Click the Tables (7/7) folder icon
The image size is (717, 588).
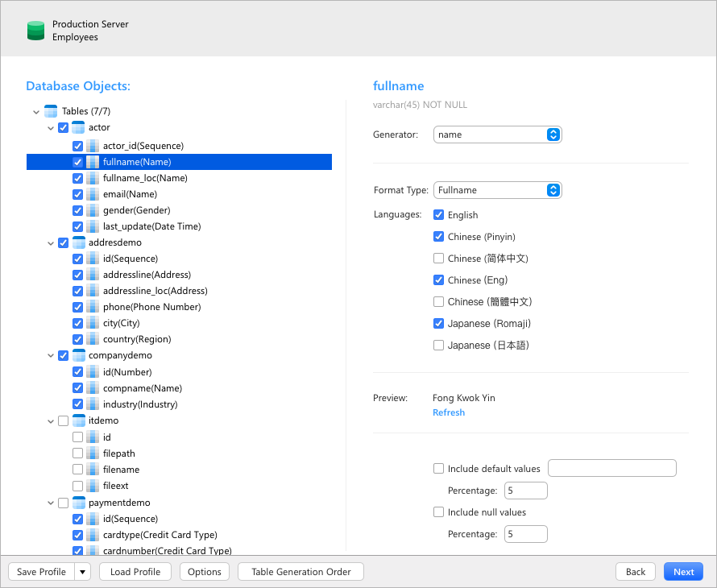[x=51, y=111]
